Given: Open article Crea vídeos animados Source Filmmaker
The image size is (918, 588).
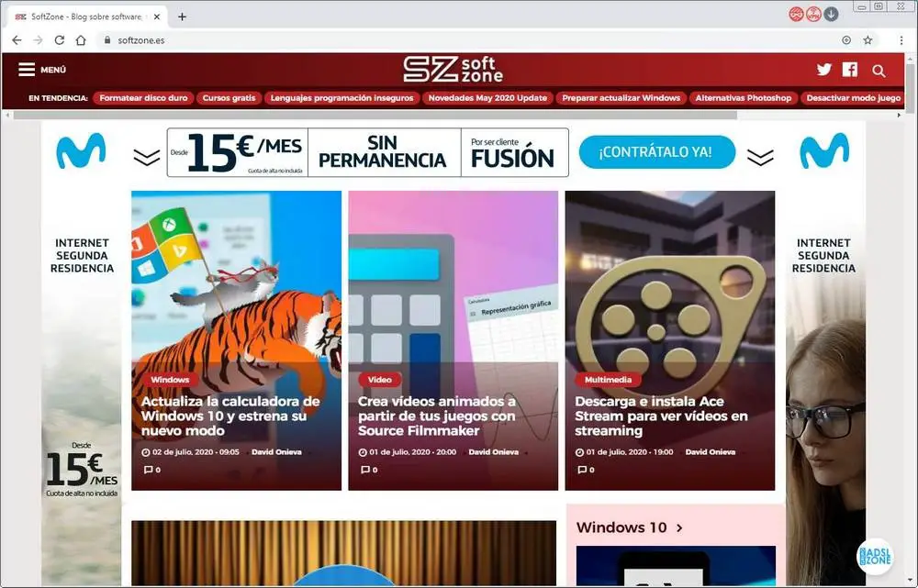Looking at the screenshot, I should [x=437, y=416].
